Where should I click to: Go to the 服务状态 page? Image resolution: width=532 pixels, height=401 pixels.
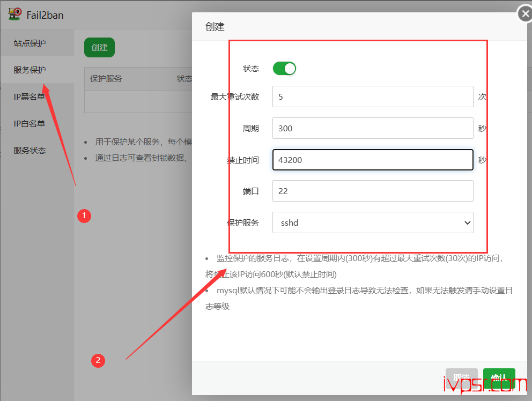pos(30,151)
